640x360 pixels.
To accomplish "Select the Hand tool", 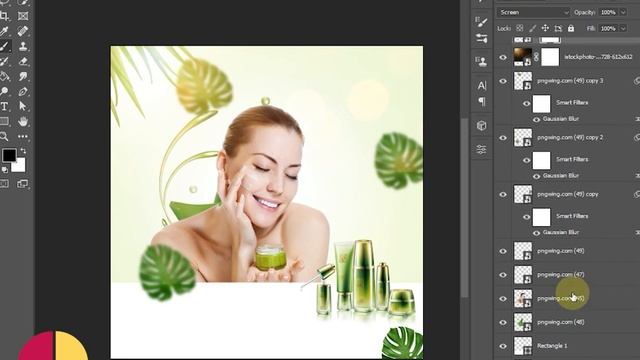I will pyautogui.click(x=23, y=121).
